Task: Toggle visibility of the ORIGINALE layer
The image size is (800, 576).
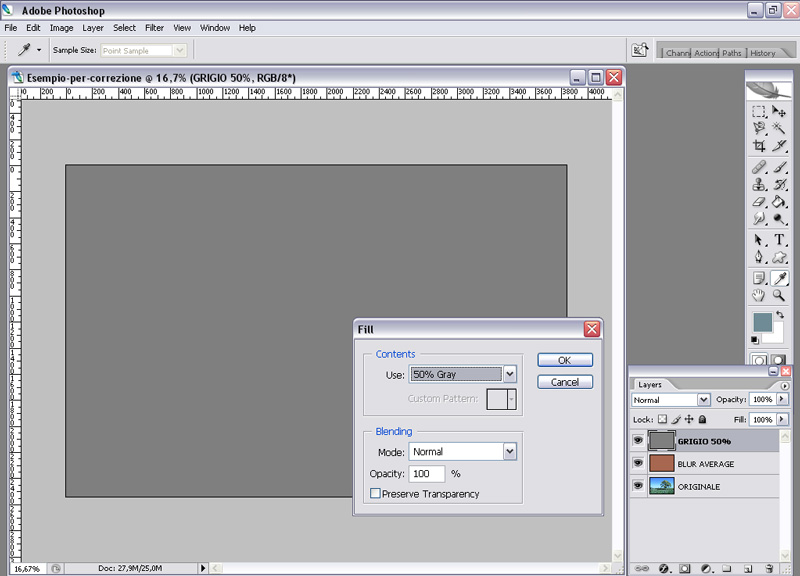Action: click(x=638, y=487)
